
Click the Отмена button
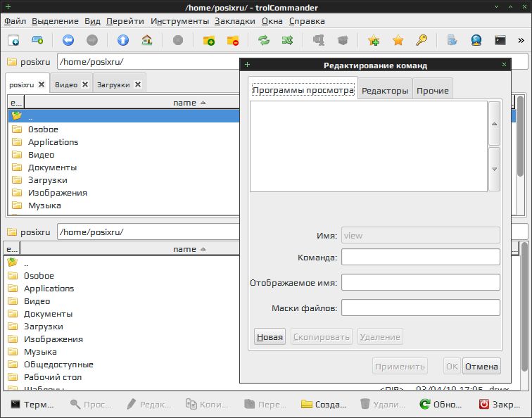point(481,366)
